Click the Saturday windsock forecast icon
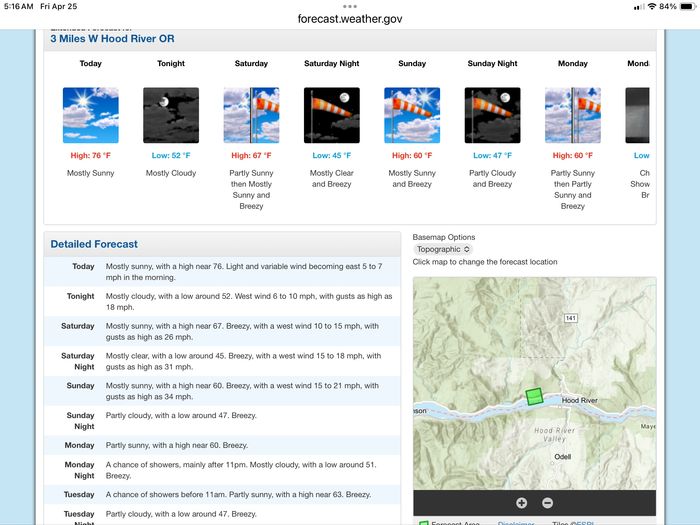700x525 pixels. pyautogui.click(x=251, y=115)
